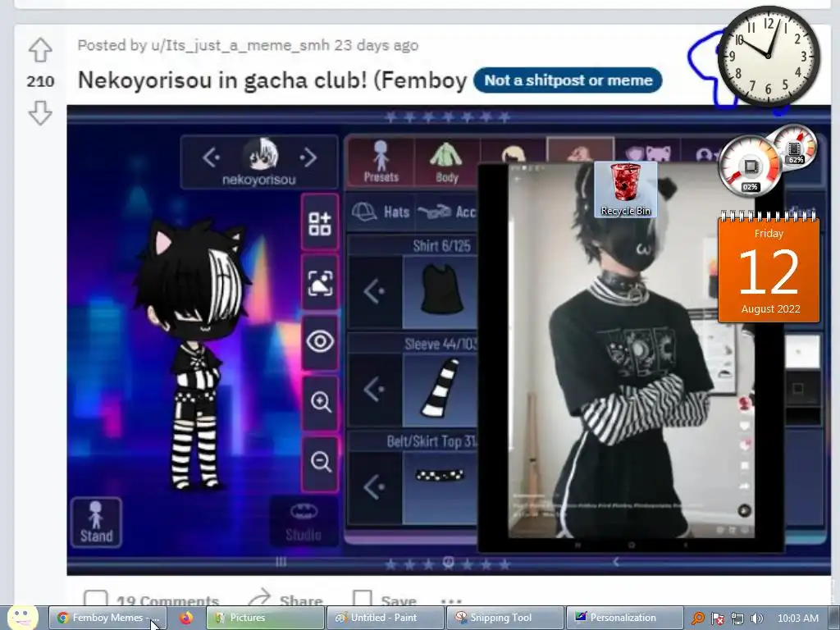The image size is (840, 630).
Task: Click the Friday 12 August calendar gadget
Action: coord(769,267)
